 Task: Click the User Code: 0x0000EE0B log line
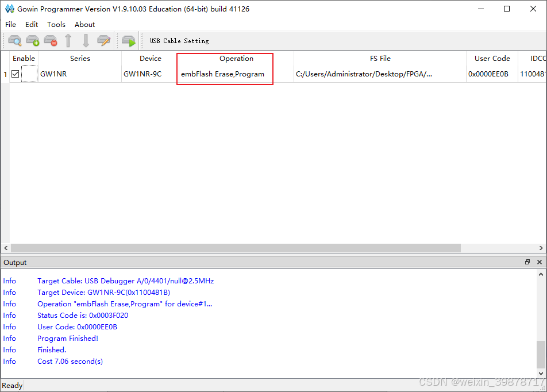coord(77,327)
